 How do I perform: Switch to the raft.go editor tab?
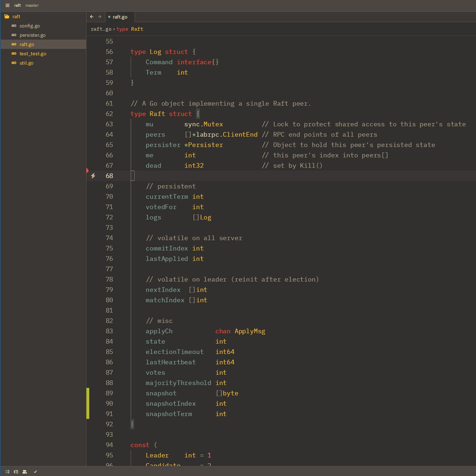[119, 17]
